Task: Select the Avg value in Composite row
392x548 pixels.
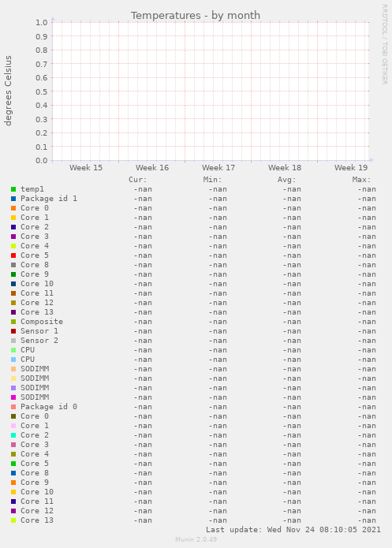Action: pyautogui.click(x=292, y=322)
